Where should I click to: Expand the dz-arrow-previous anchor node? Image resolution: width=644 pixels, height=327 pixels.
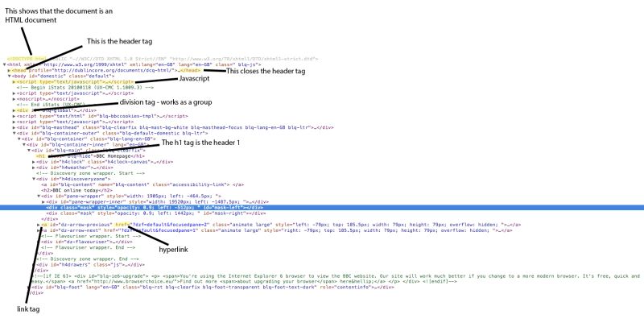pos(39,225)
